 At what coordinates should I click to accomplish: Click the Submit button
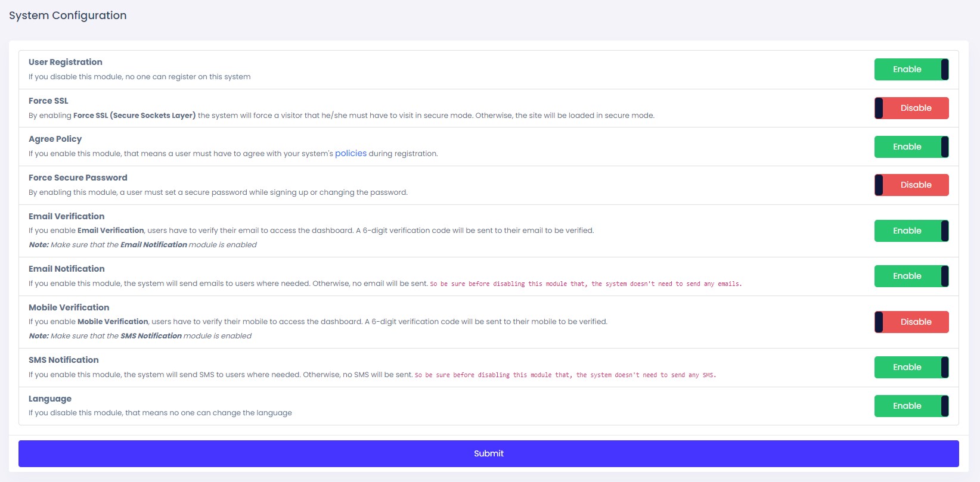488,454
